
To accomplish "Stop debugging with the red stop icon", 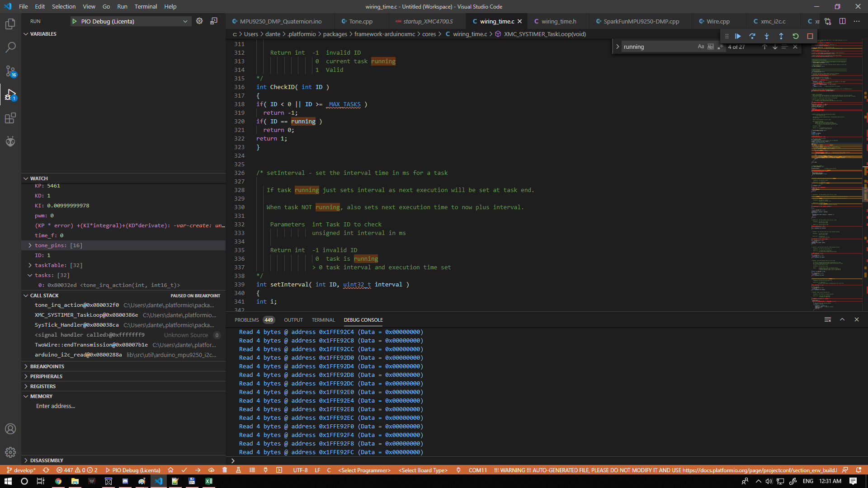I will 810,36.
